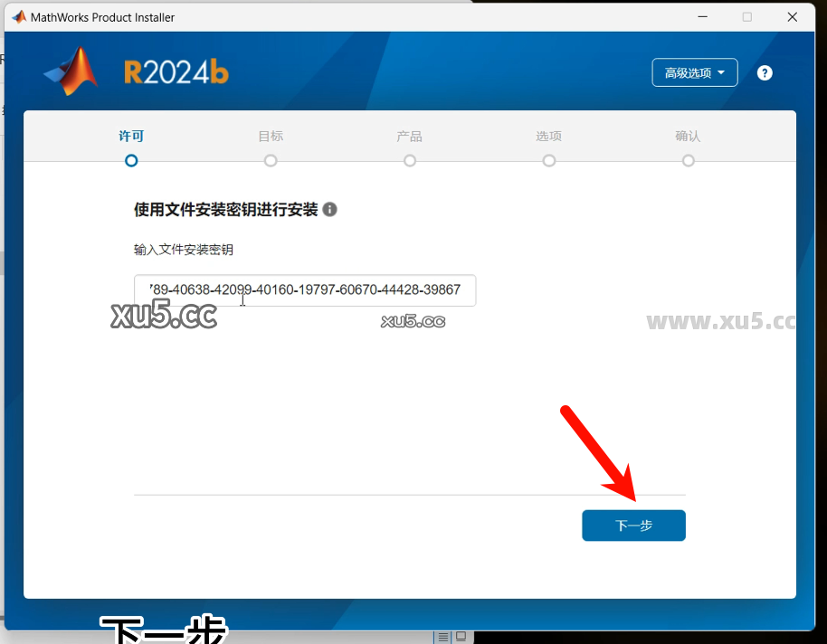Click the R2024b version logo text

click(176, 72)
